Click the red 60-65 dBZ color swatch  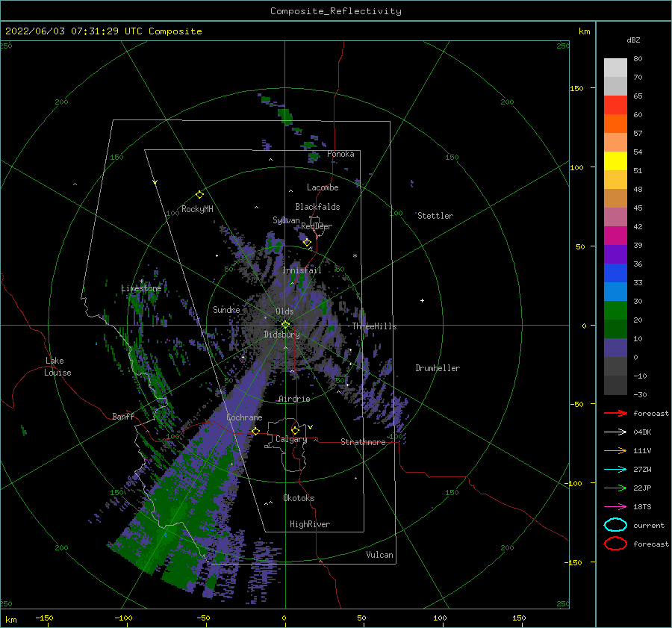tap(615, 105)
